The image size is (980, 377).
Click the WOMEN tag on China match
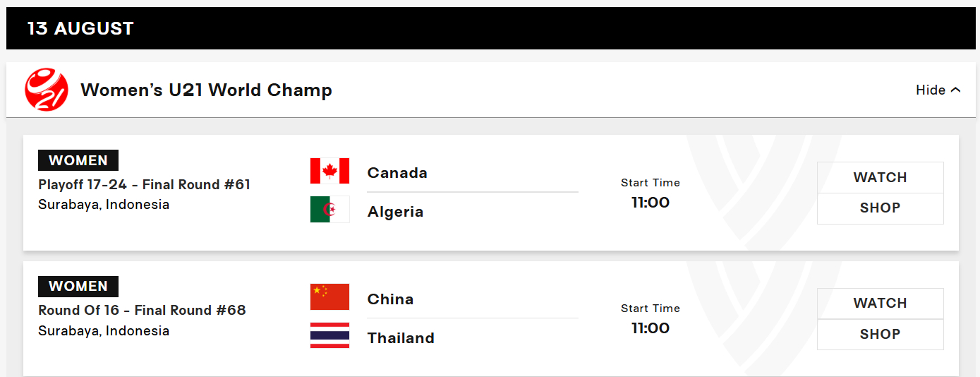coord(78,286)
